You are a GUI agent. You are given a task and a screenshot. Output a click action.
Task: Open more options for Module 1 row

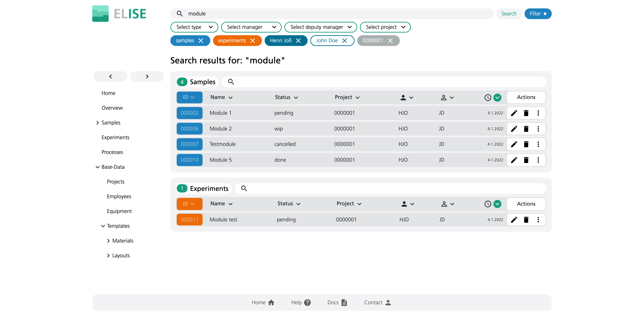(x=538, y=113)
